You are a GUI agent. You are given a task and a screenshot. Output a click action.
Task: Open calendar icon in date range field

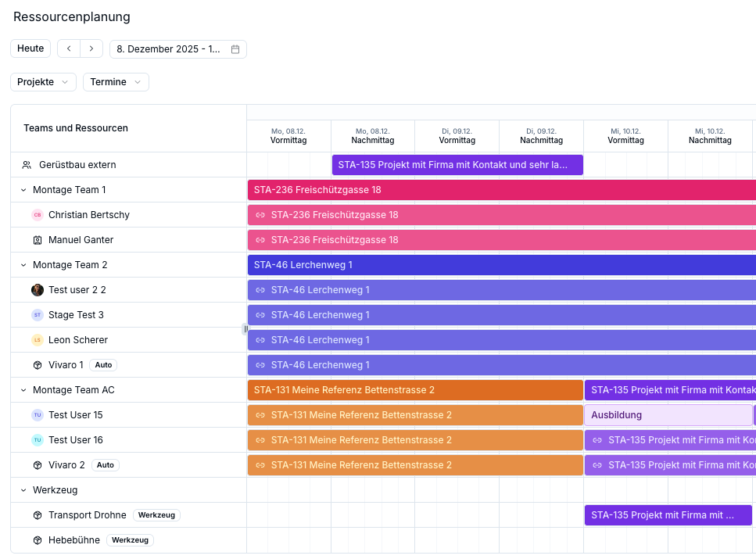coord(235,49)
